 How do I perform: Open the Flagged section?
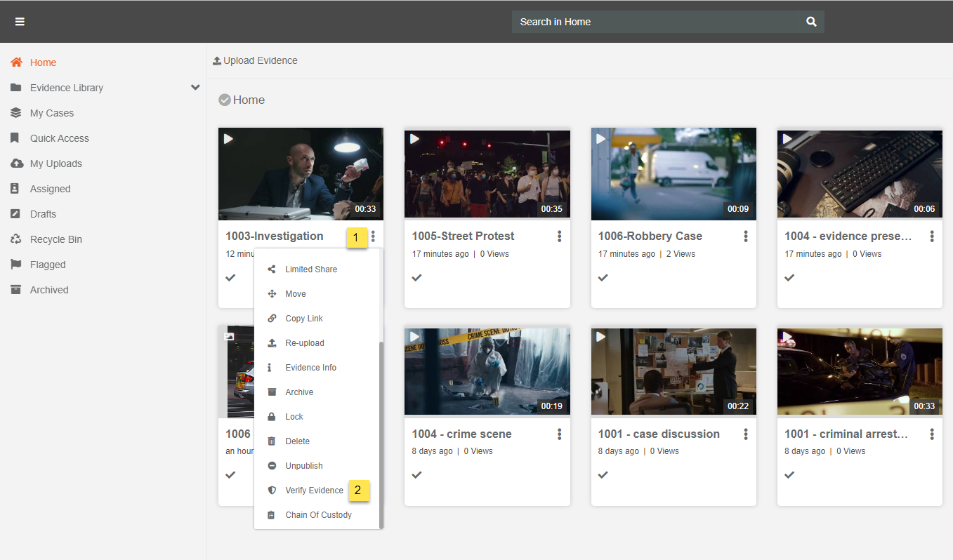pyautogui.click(x=48, y=265)
